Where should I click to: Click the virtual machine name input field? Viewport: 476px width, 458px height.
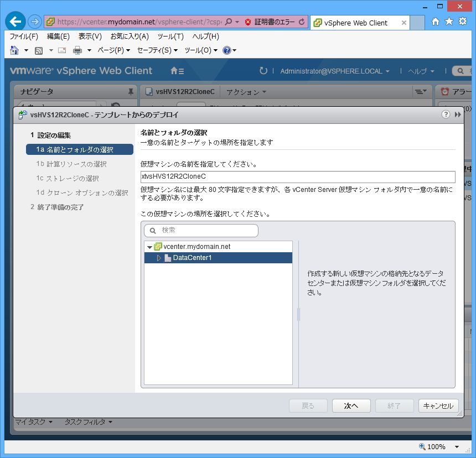[x=298, y=176]
